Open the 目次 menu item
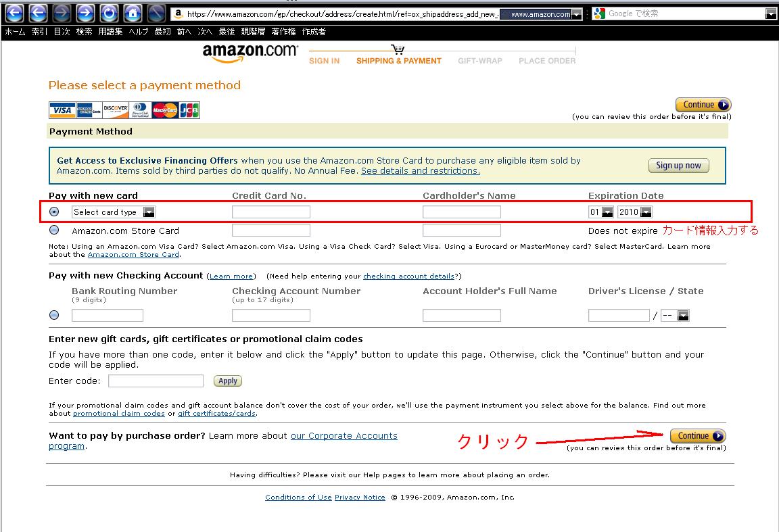Screen dimensions: 779x532 coord(62,32)
